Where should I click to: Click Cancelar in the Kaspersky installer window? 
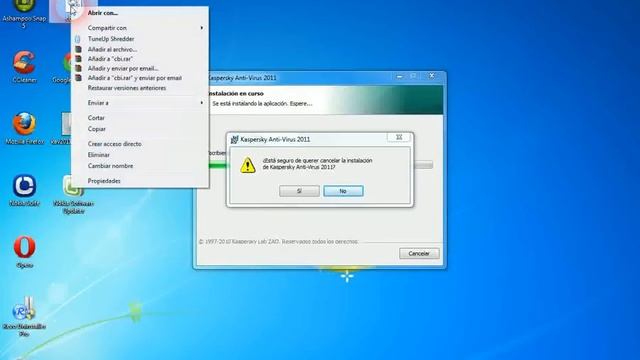click(x=419, y=253)
